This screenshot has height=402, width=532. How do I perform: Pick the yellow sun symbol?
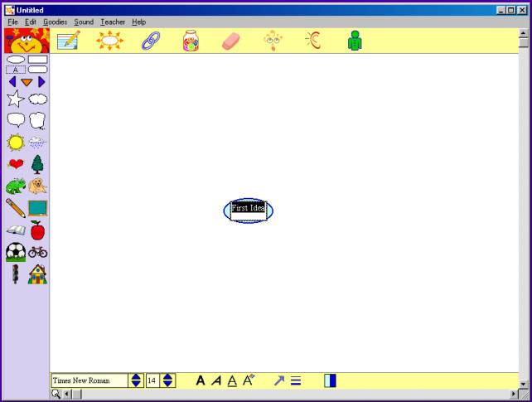[16, 143]
